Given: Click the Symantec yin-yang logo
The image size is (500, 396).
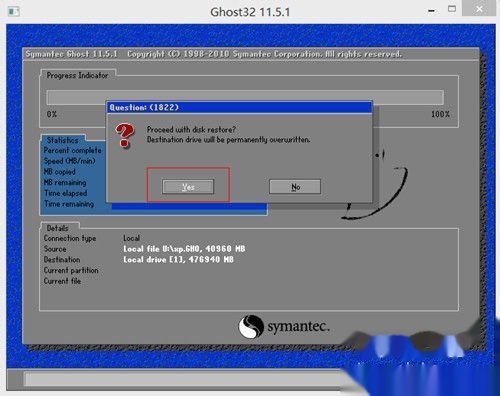Looking at the screenshot, I should (251, 327).
